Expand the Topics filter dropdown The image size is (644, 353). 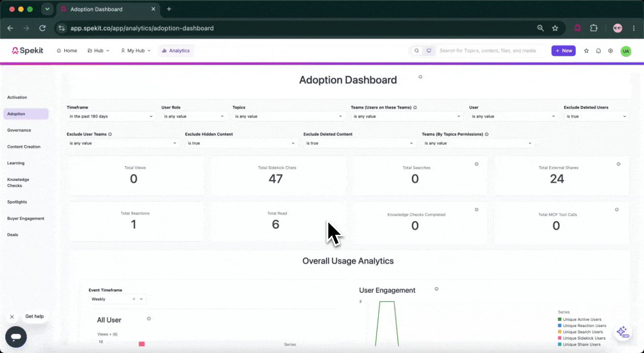289,116
